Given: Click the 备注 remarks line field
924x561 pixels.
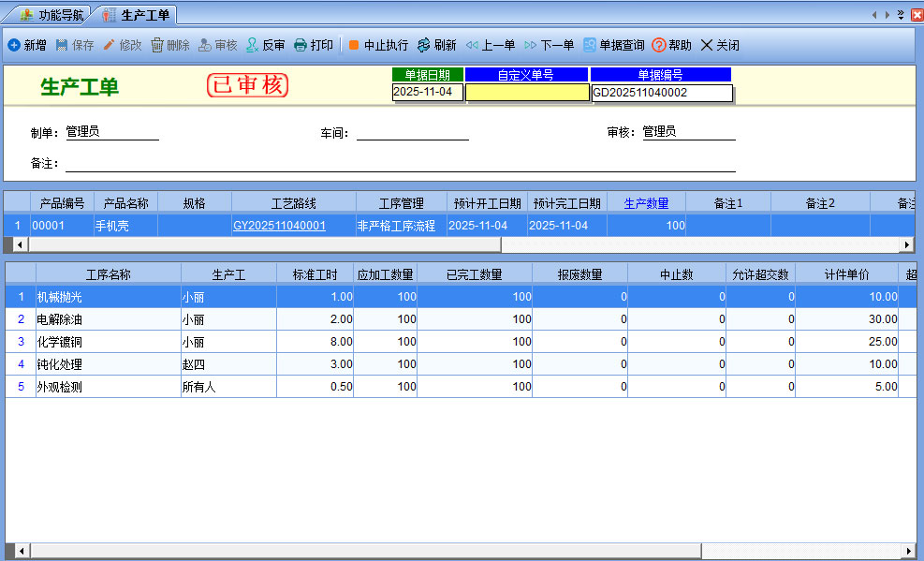Looking at the screenshot, I should click(400, 164).
